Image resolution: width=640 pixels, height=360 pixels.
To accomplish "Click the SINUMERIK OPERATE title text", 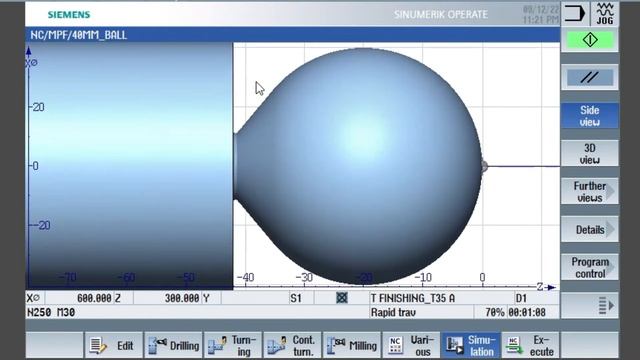I will tap(441, 15).
